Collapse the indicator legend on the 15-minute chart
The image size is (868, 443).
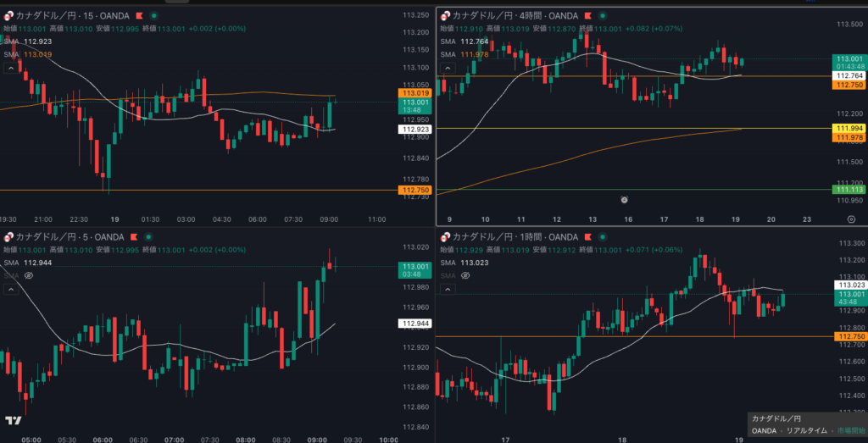click(9, 69)
